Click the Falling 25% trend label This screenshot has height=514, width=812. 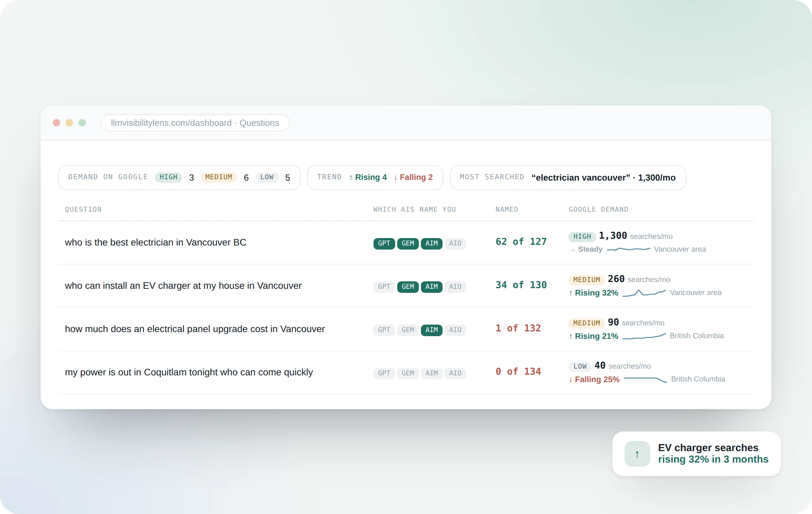tap(594, 379)
